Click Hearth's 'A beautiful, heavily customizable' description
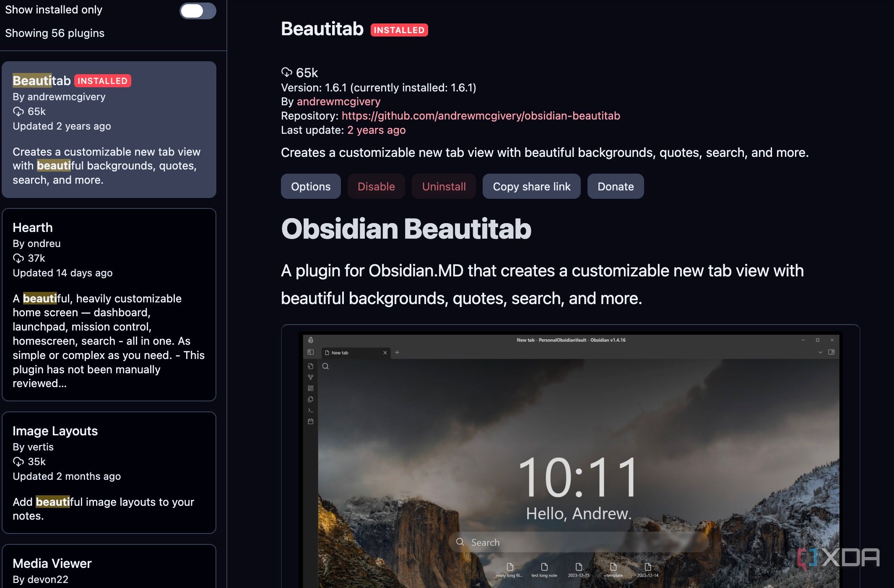The height and width of the screenshot is (588, 894). [x=109, y=341]
